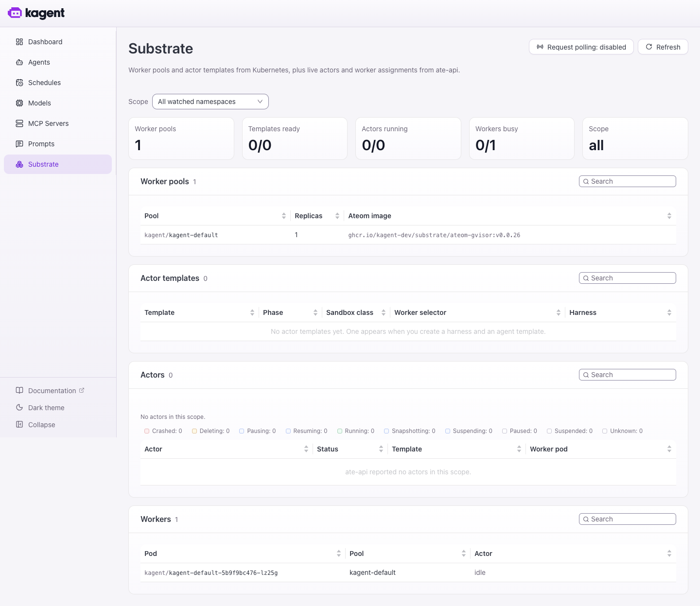Click the Dark theme moon icon
Viewport: 700px width, 606px height.
point(19,407)
